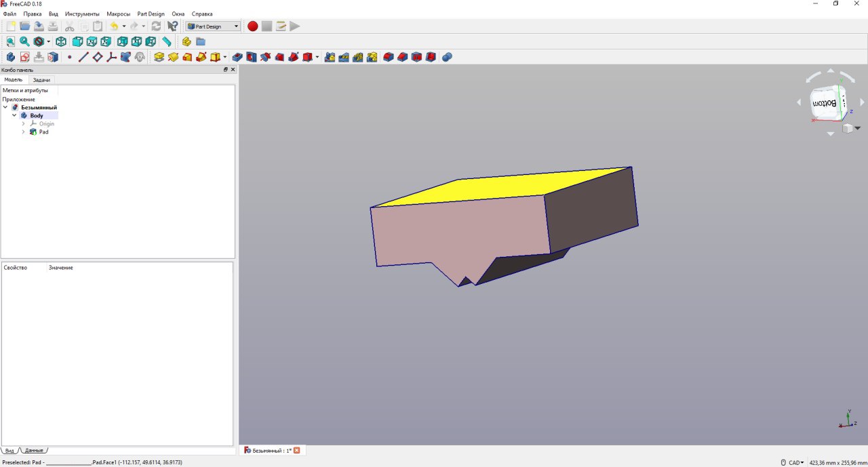Create an additive pipe

pos(201,57)
